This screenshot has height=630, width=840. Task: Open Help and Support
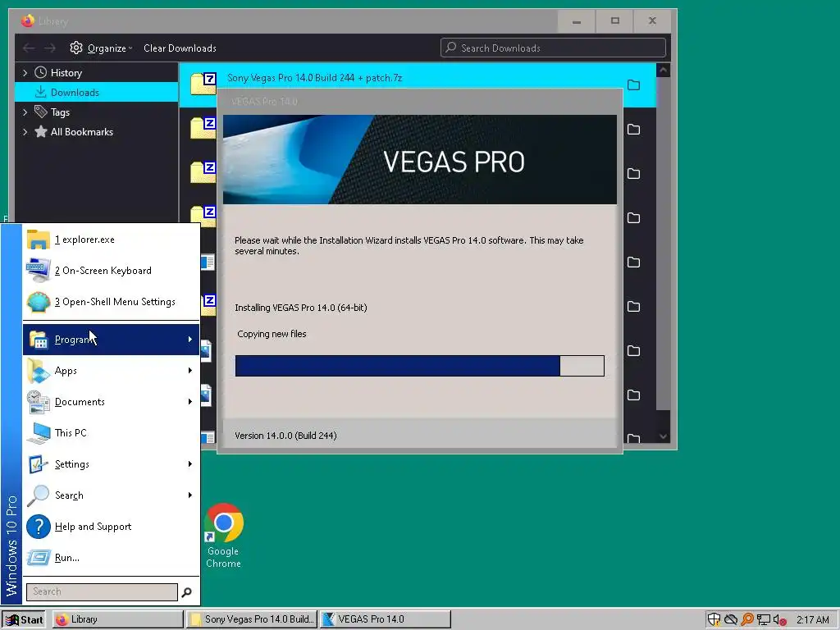tap(111, 527)
